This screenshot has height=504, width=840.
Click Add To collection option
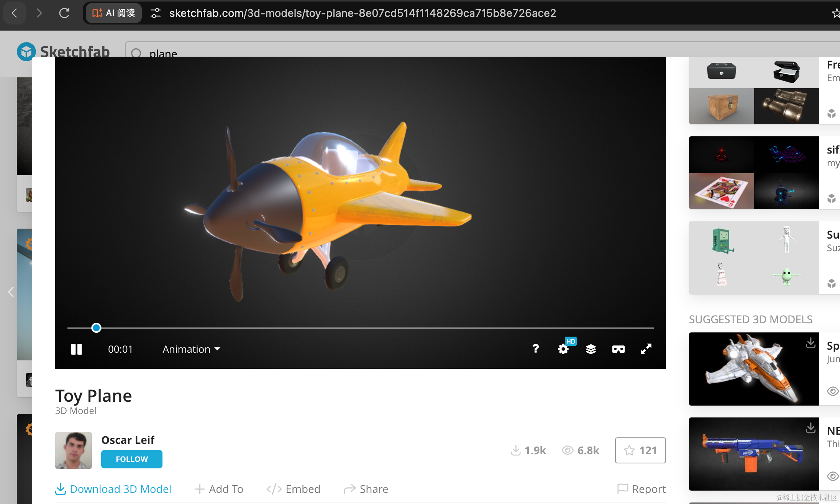click(219, 489)
